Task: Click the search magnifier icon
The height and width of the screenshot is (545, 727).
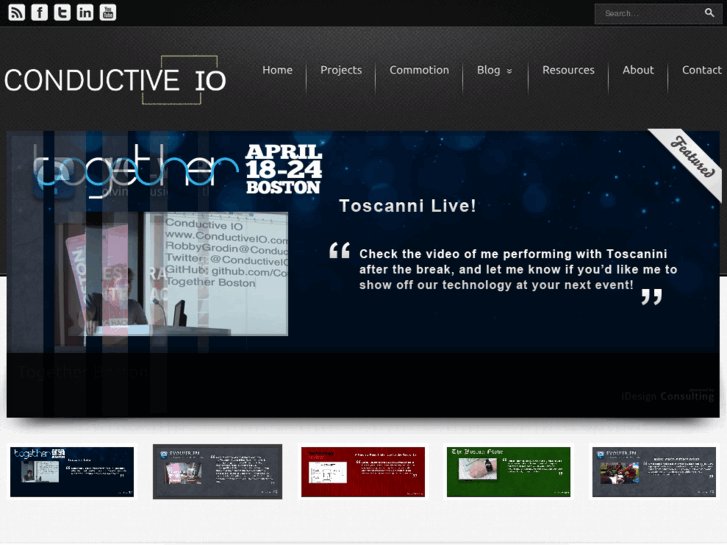Action: (709, 13)
